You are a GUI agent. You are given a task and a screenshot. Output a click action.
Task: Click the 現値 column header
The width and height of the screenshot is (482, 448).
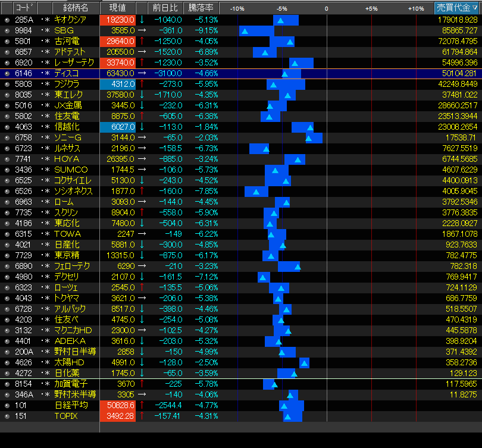(x=118, y=8)
